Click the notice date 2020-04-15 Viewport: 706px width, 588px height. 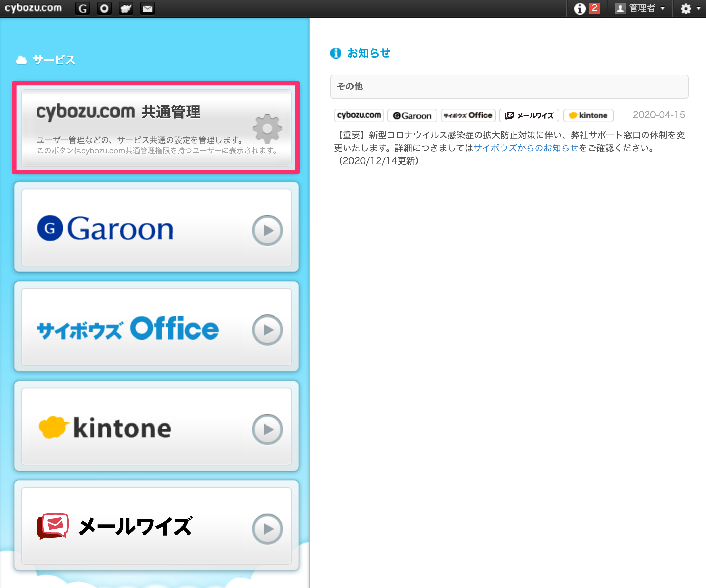point(659,115)
